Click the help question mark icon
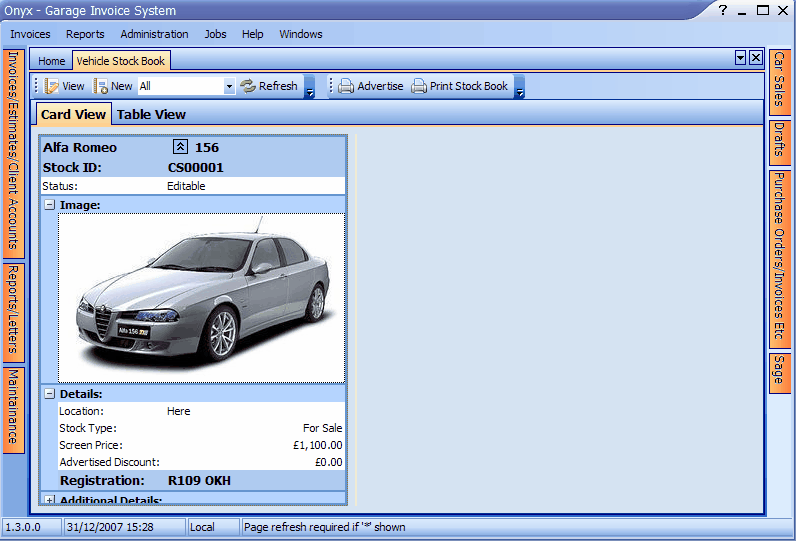Viewport: 796px width, 541px height. (723, 10)
